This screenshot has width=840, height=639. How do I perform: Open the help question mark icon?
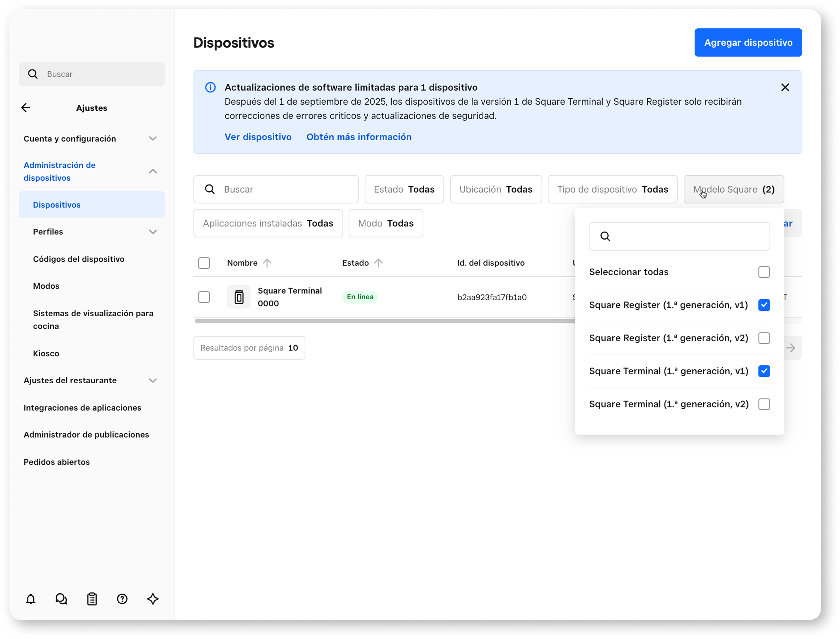coord(122,599)
